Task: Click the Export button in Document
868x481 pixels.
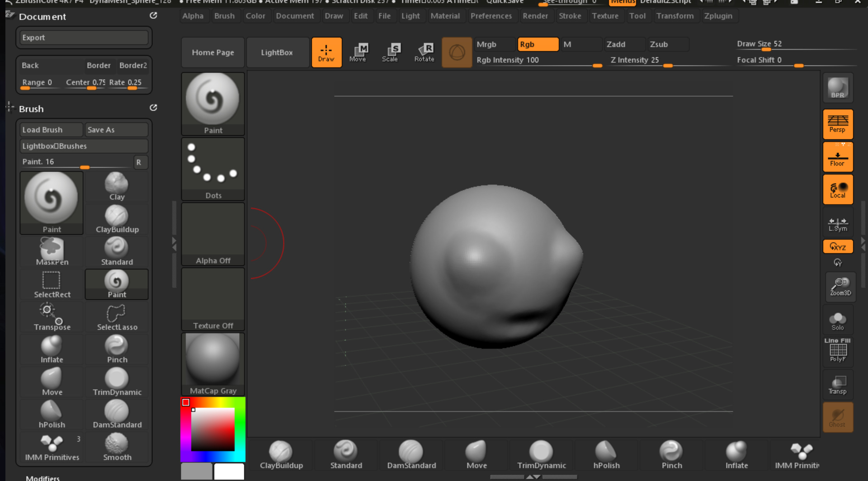Action: tap(84, 38)
